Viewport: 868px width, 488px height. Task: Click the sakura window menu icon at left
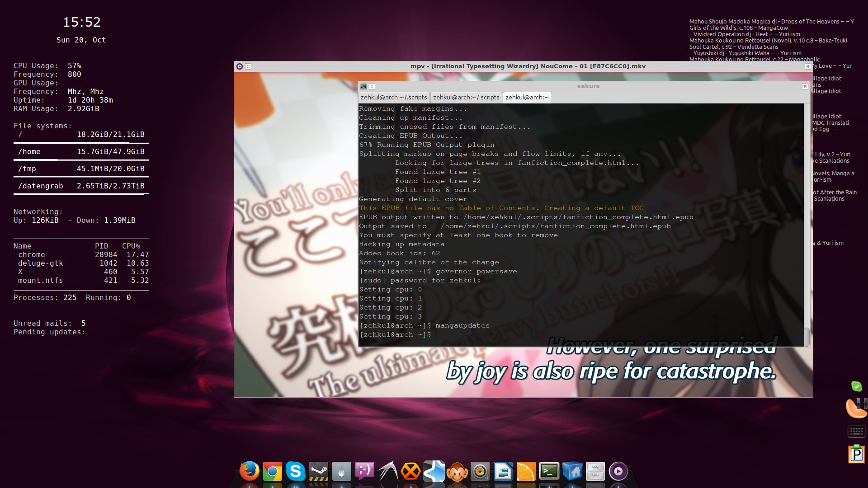[x=363, y=86]
